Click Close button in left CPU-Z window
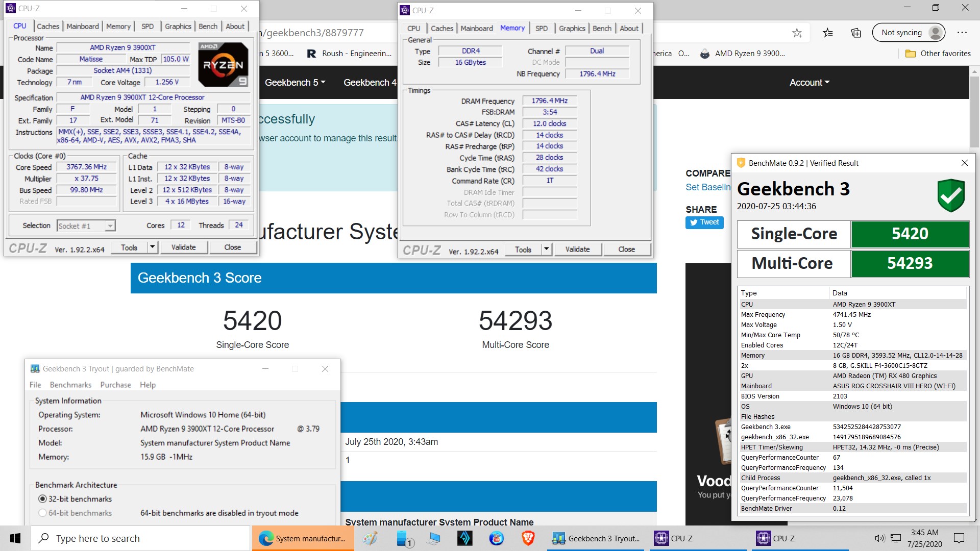The image size is (980, 551). [x=233, y=247]
